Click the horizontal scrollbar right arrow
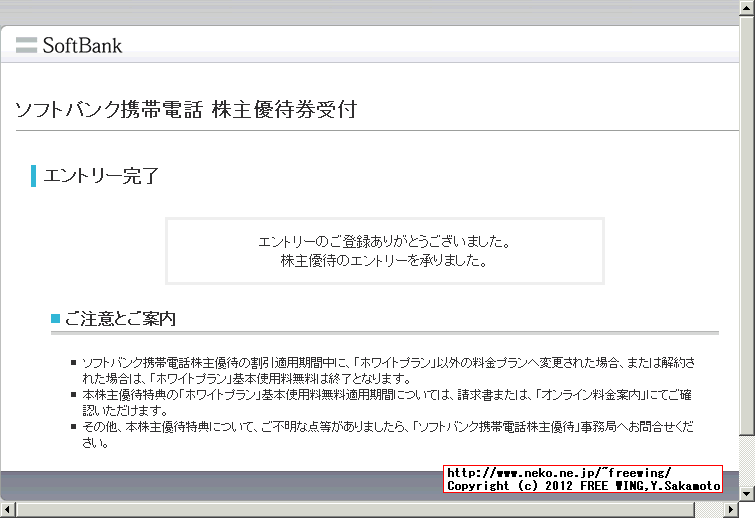The width and height of the screenshot is (755, 518). click(731, 509)
